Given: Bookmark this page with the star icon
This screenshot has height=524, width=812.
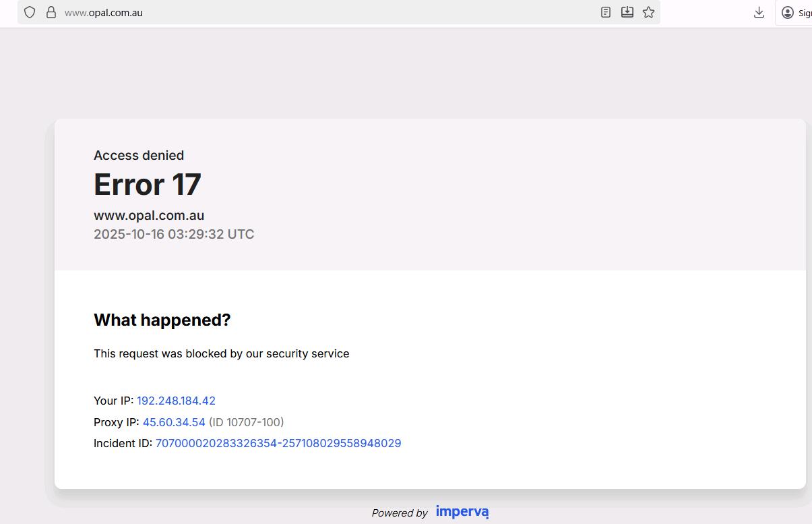Looking at the screenshot, I should tap(649, 12).
